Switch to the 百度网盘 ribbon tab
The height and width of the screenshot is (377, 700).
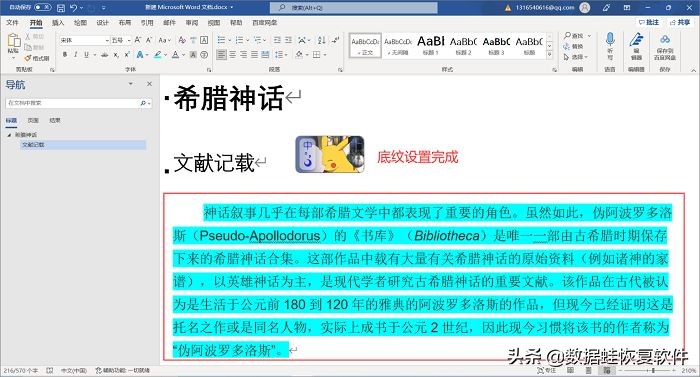[265, 22]
